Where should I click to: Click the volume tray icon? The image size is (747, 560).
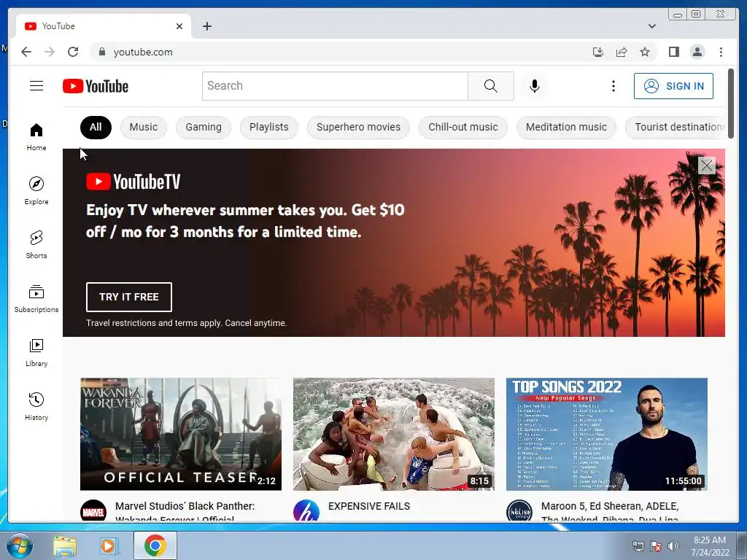coord(673,546)
